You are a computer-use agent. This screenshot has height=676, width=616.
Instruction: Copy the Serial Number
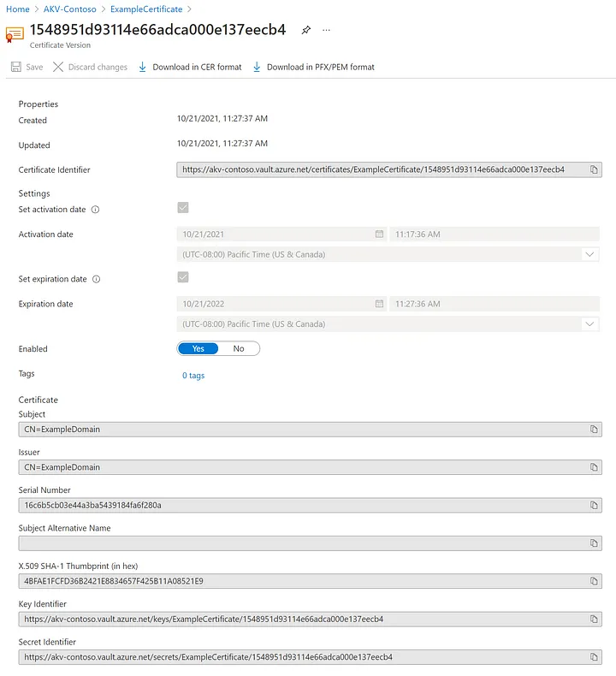click(594, 505)
